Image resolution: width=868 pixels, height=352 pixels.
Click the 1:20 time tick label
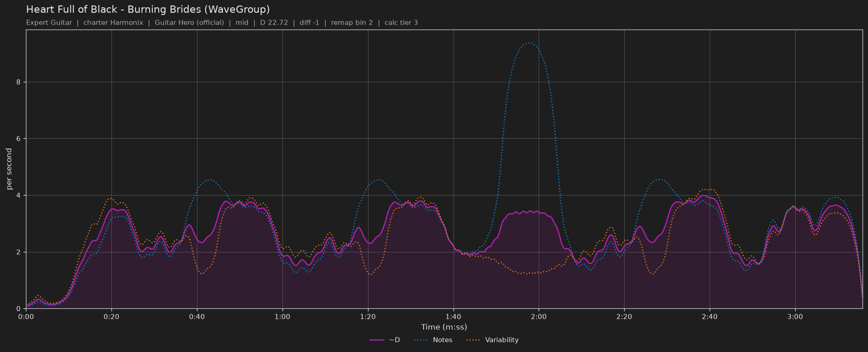(368, 317)
